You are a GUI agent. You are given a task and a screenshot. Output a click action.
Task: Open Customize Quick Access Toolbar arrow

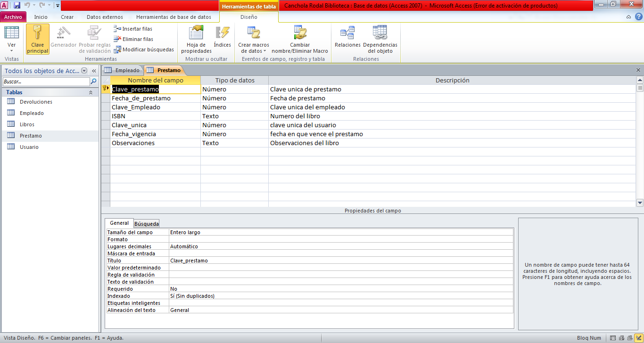coord(58,6)
